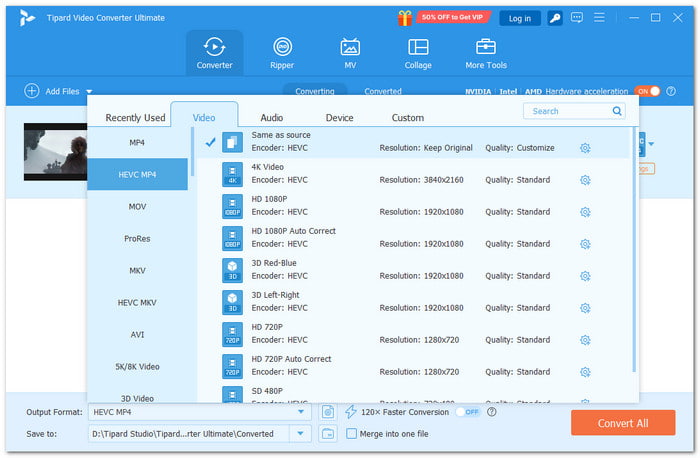Image resolution: width=700 pixels, height=458 pixels.
Task: Expand the file format arrow at right
Action: [x=651, y=144]
